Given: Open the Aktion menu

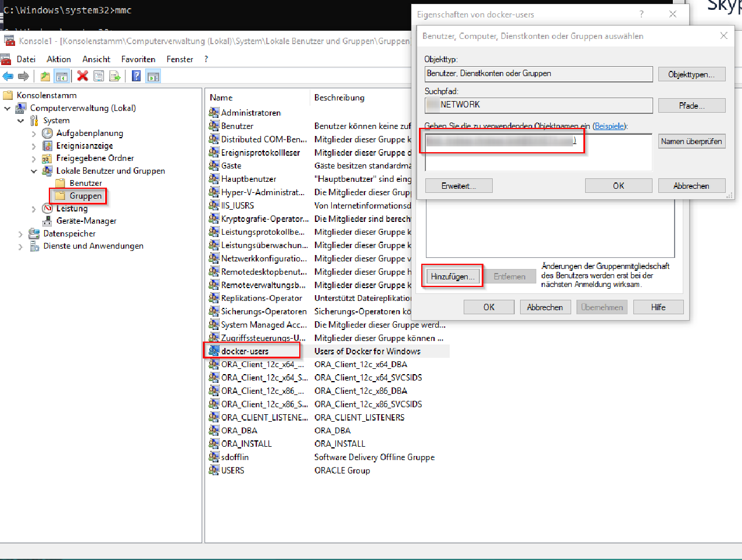Looking at the screenshot, I should (59, 59).
